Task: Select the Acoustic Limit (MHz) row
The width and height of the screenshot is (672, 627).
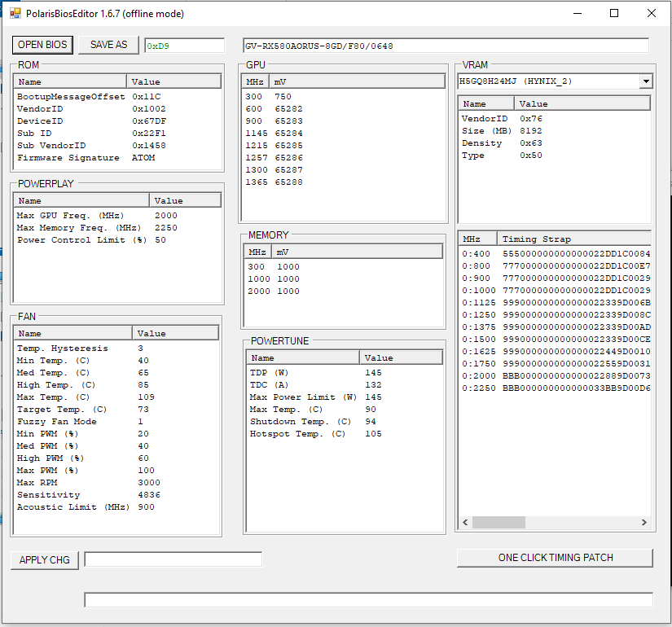Action: (116, 507)
